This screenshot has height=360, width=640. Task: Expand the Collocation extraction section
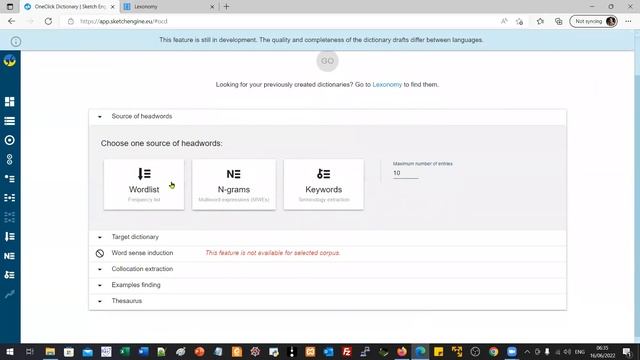tap(327, 269)
